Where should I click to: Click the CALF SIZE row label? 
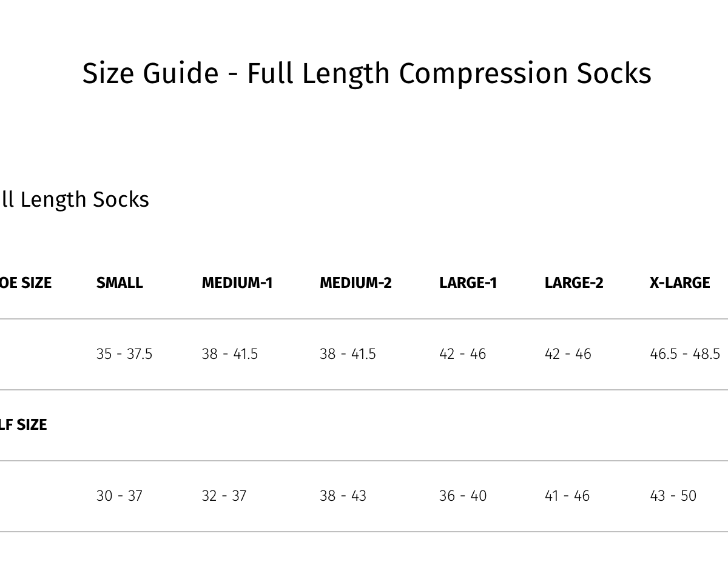tap(23, 425)
